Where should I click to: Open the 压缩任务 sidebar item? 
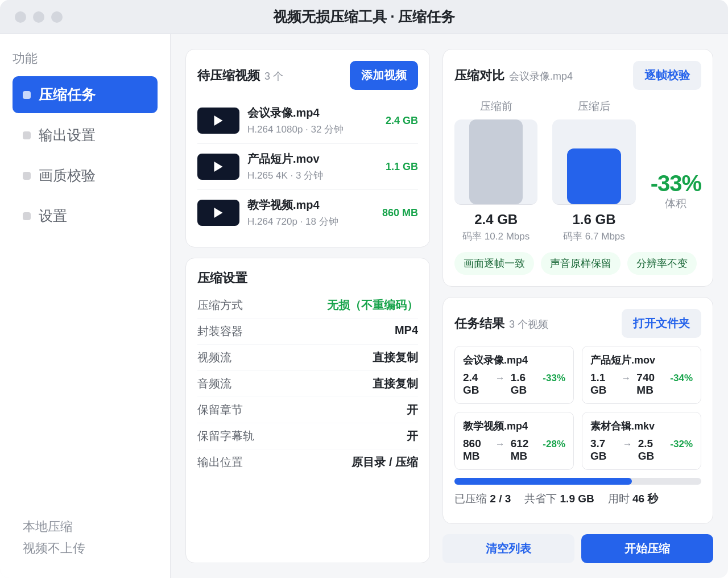pos(85,94)
